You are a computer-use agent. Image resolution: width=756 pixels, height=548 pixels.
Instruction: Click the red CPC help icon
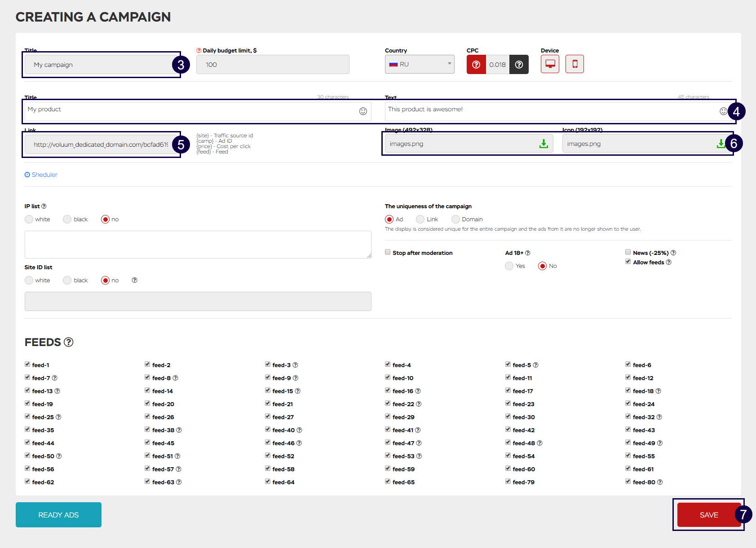point(476,65)
